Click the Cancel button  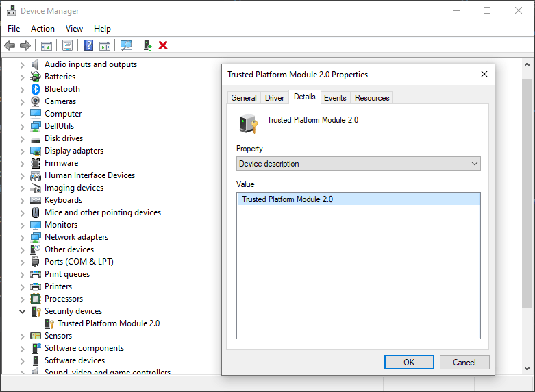[x=464, y=363]
